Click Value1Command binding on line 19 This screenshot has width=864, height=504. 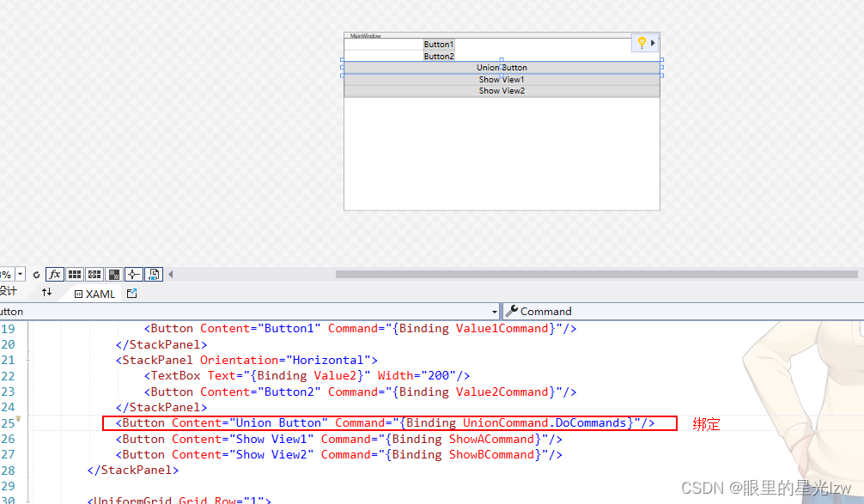click(x=502, y=329)
